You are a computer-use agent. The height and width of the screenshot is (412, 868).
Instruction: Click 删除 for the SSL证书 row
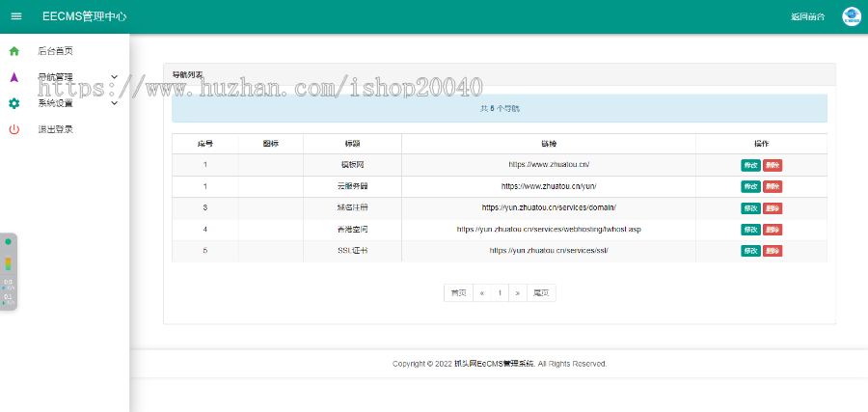(x=773, y=251)
